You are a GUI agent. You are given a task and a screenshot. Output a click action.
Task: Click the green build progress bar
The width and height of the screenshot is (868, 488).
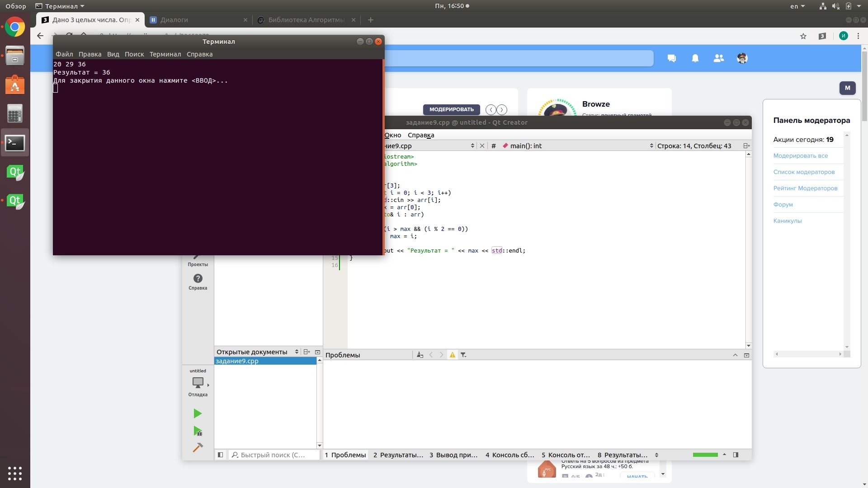tap(705, 455)
